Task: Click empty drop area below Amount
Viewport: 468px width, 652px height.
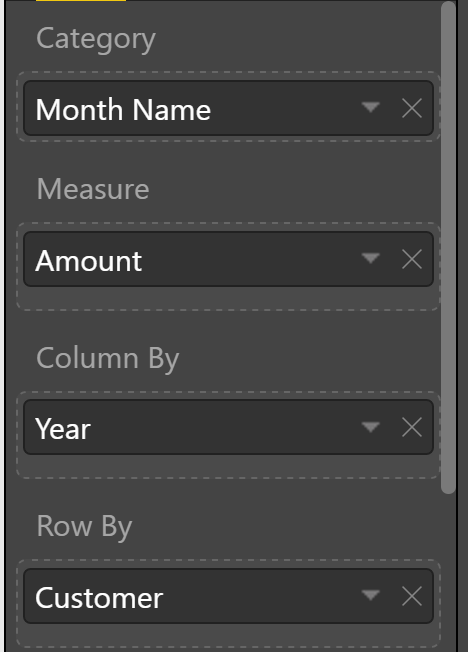Action: pyautogui.click(x=228, y=298)
